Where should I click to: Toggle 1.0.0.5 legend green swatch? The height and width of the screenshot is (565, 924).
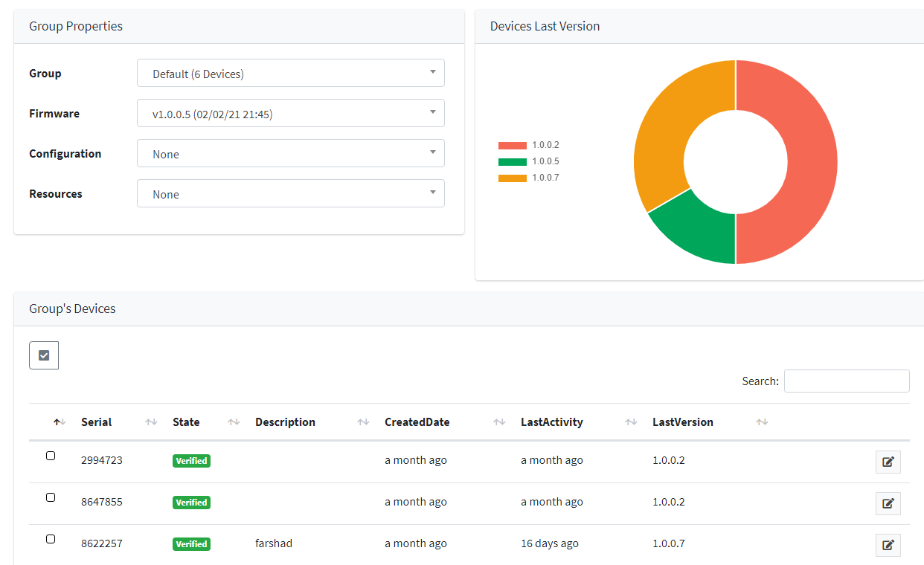click(513, 162)
